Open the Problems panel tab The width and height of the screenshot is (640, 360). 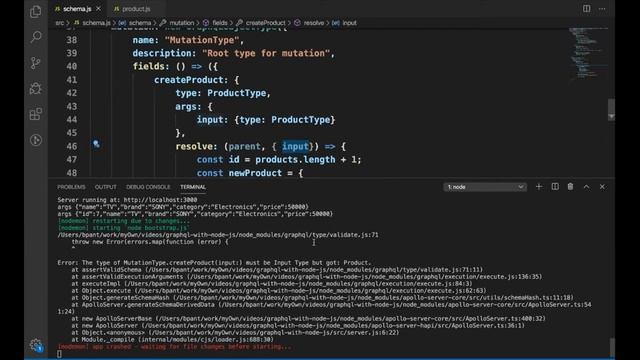[71, 187]
